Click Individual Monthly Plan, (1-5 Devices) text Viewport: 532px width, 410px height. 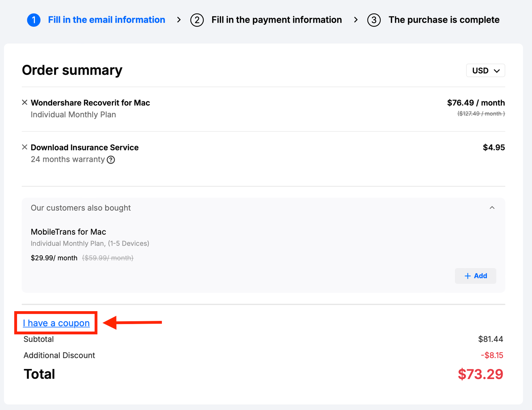pyautogui.click(x=90, y=244)
